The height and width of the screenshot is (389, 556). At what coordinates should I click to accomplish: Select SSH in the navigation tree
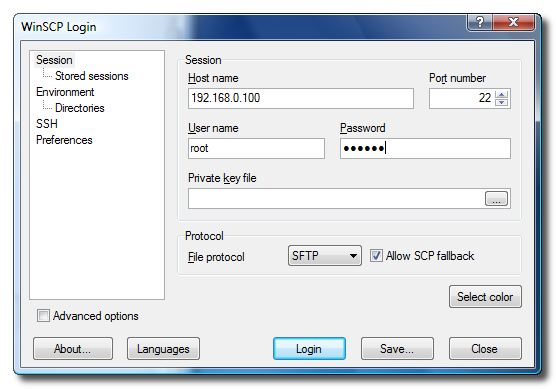(x=46, y=124)
